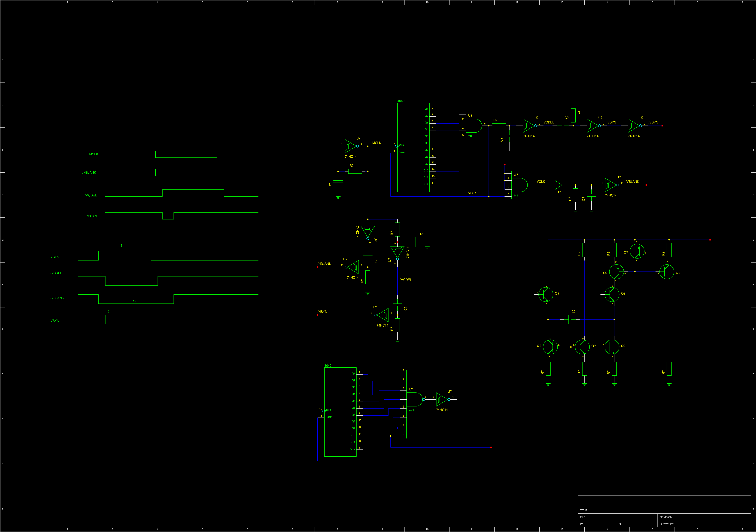The image size is (756, 532).
Task: Select the 4040 counter clocked by MCLK
Action: pyautogui.click(x=413, y=147)
